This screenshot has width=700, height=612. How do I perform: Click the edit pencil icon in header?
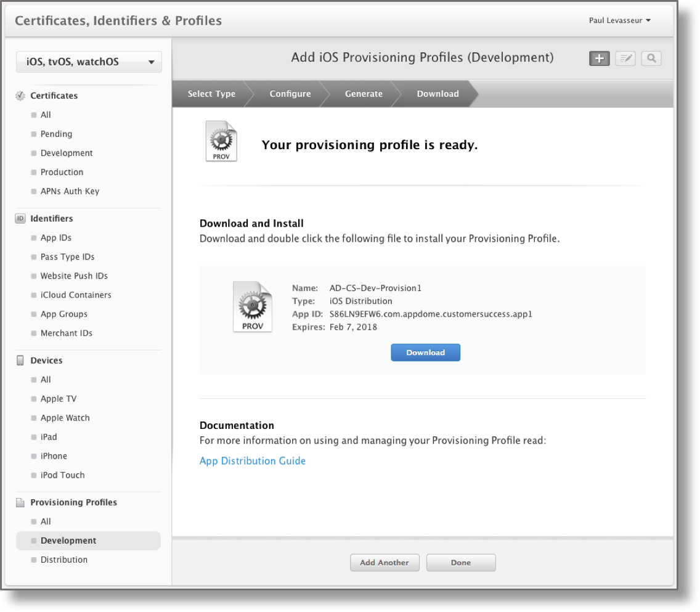pyautogui.click(x=625, y=59)
